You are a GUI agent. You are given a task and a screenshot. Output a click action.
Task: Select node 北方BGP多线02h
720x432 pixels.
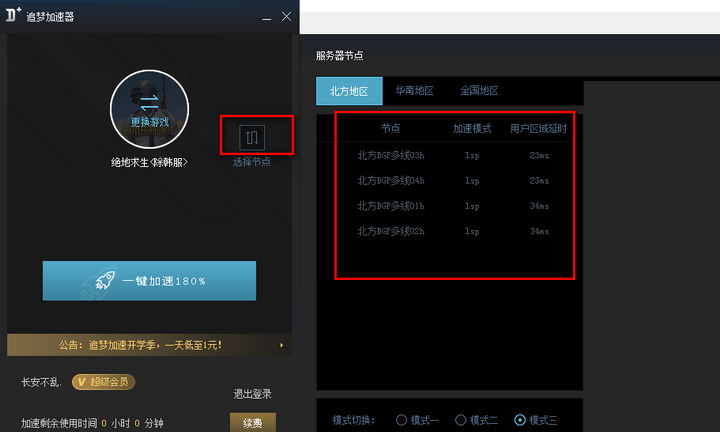pyautogui.click(x=391, y=231)
